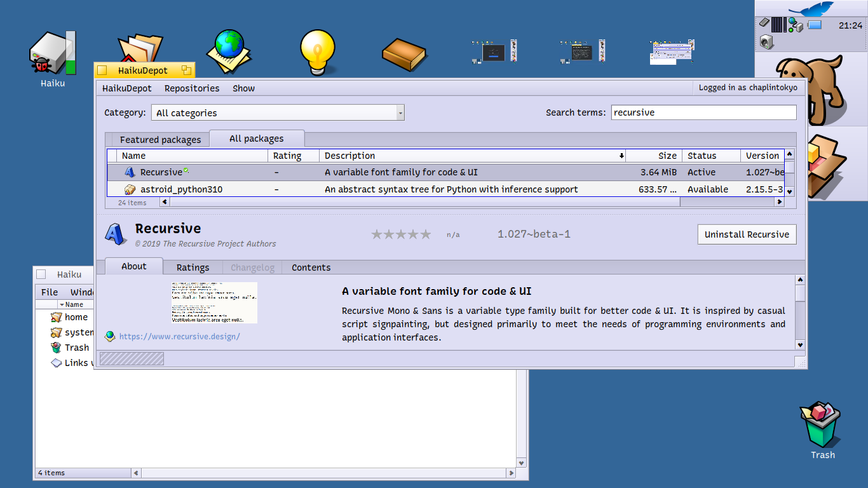This screenshot has height=488, width=868.
Task: Open the brown book desktop icon
Action: [403, 54]
